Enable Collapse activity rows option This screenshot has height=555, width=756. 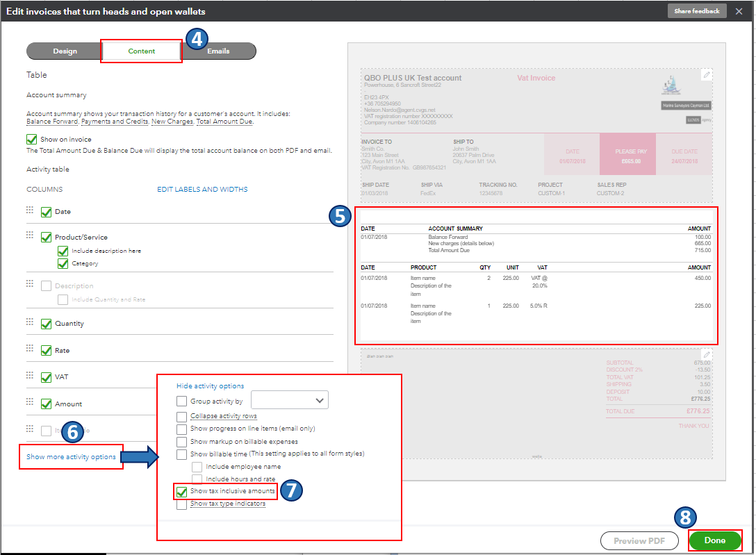pos(182,416)
